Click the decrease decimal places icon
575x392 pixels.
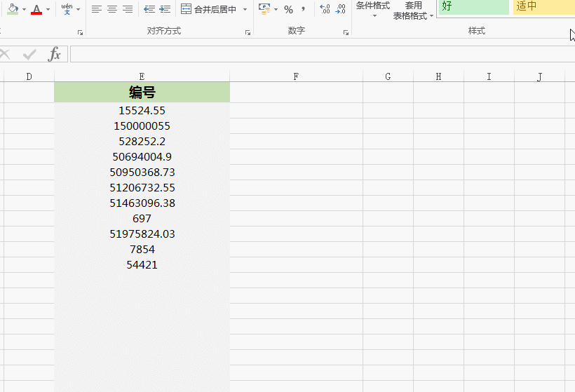pyautogui.click(x=340, y=9)
